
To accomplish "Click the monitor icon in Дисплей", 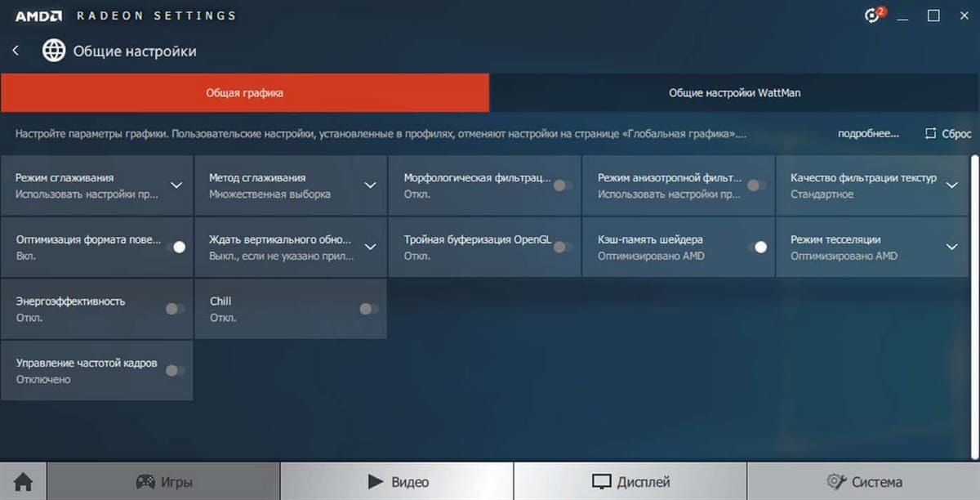I will pos(601,481).
